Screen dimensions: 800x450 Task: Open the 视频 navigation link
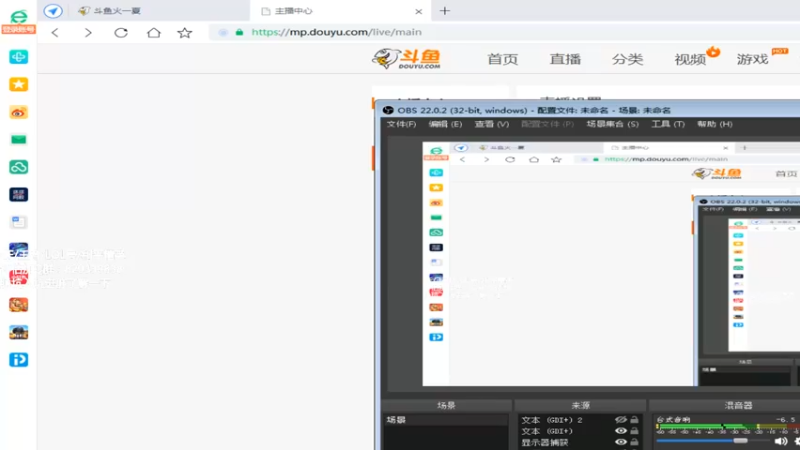click(x=690, y=59)
